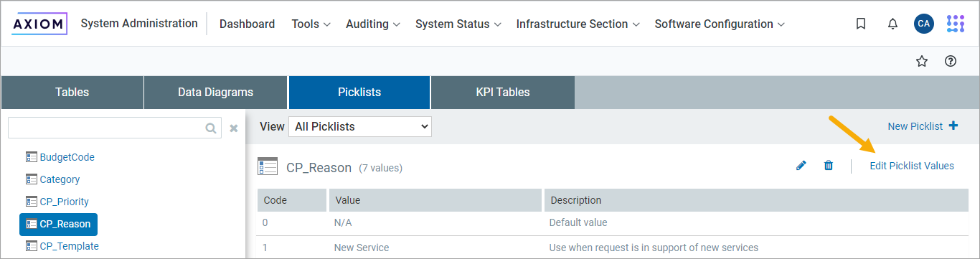The height and width of the screenshot is (259, 980).
Task: Expand the Tools menu
Action: click(311, 24)
